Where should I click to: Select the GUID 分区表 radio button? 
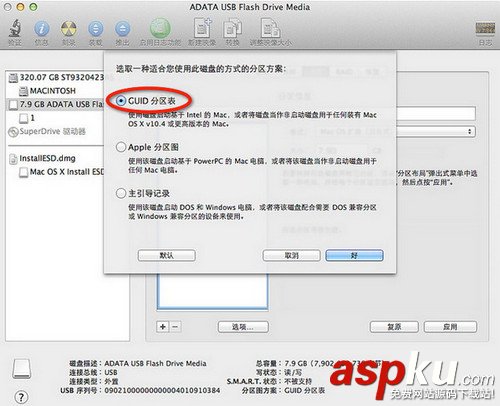pos(121,101)
